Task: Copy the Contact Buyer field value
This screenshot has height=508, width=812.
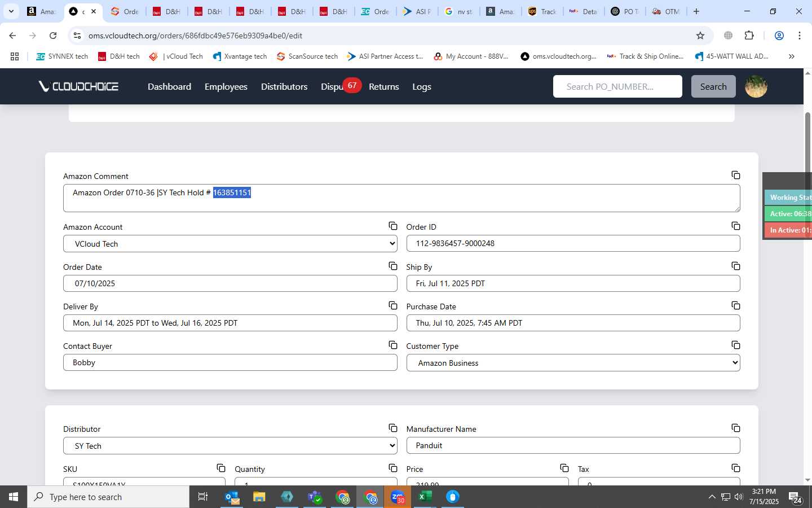Action: tap(393, 345)
